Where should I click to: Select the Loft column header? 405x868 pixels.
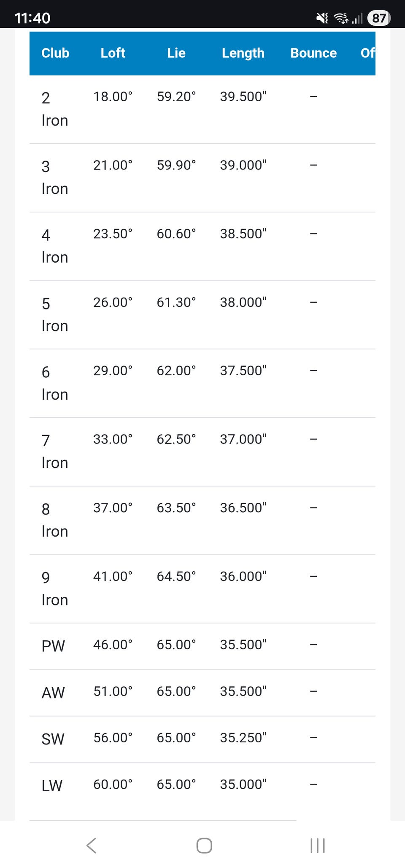click(x=113, y=53)
